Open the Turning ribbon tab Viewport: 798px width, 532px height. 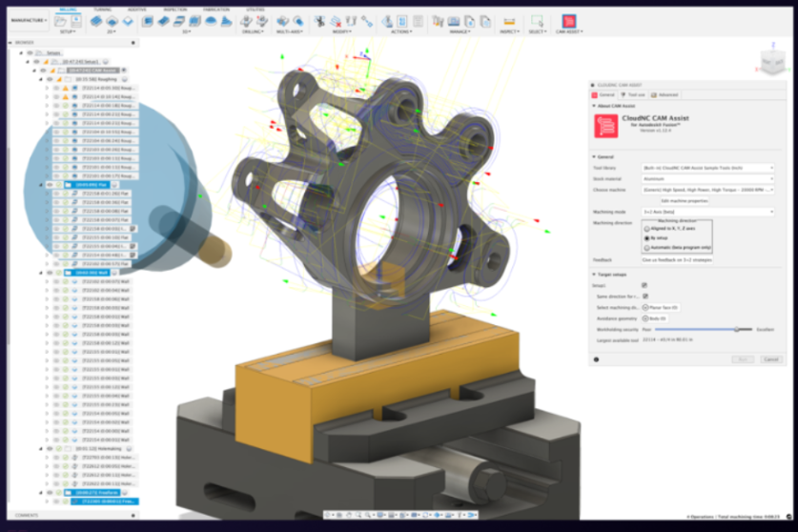pos(102,9)
